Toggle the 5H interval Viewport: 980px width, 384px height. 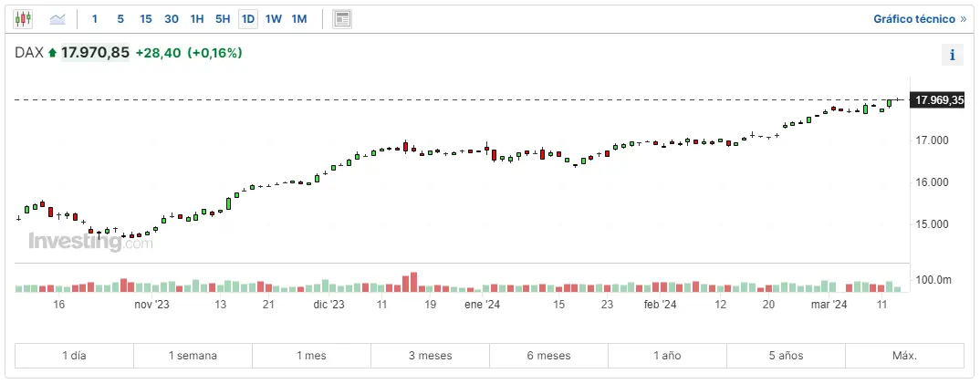click(x=223, y=18)
